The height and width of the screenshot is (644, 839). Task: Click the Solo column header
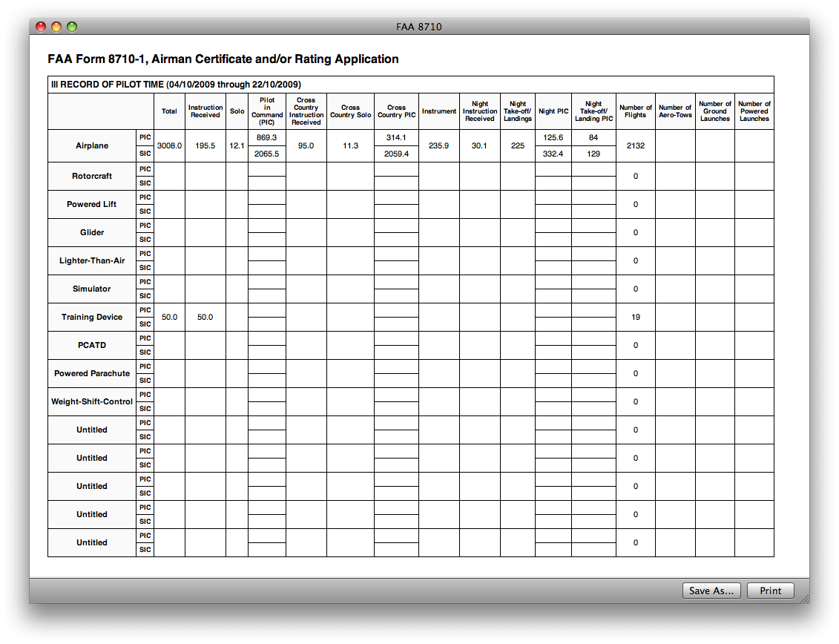coord(237,111)
